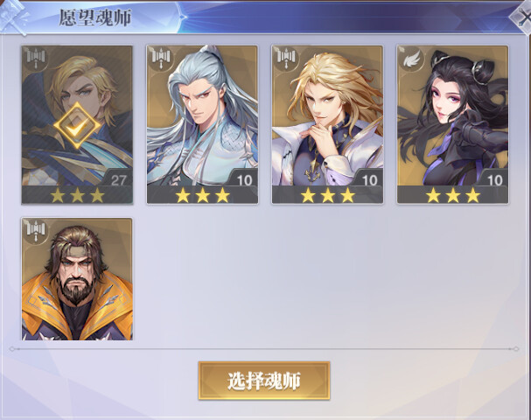Select the bearded man in orange coat card
Viewport: 531px width, 420px height.
click(77, 279)
